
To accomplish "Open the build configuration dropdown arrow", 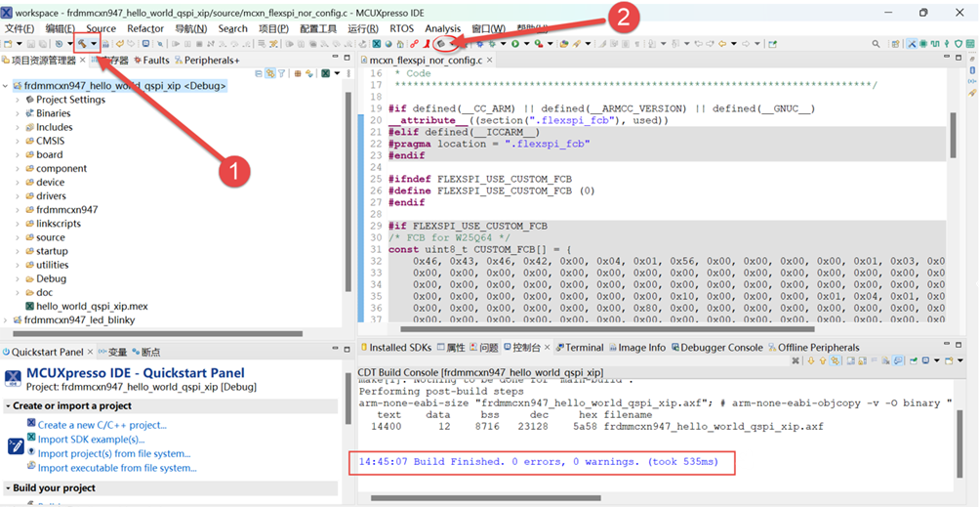I will tap(94, 44).
